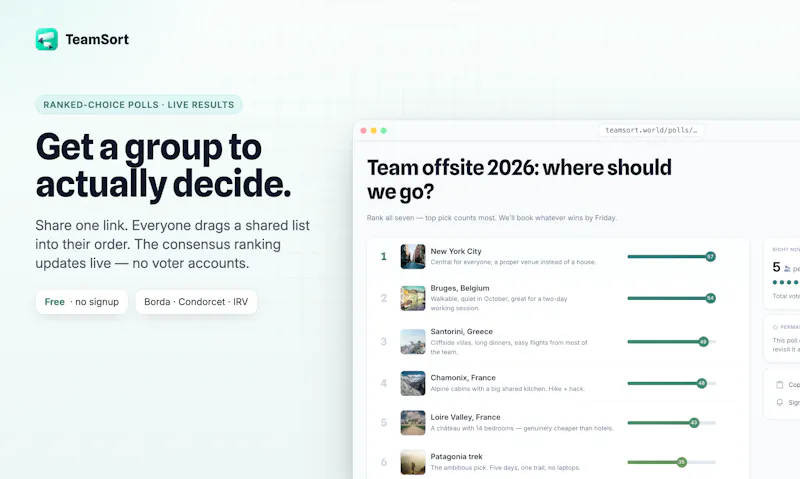Click the poll title 'Team offsite 2026'
This screenshot has width=800, height=479.
coord(519,180)
